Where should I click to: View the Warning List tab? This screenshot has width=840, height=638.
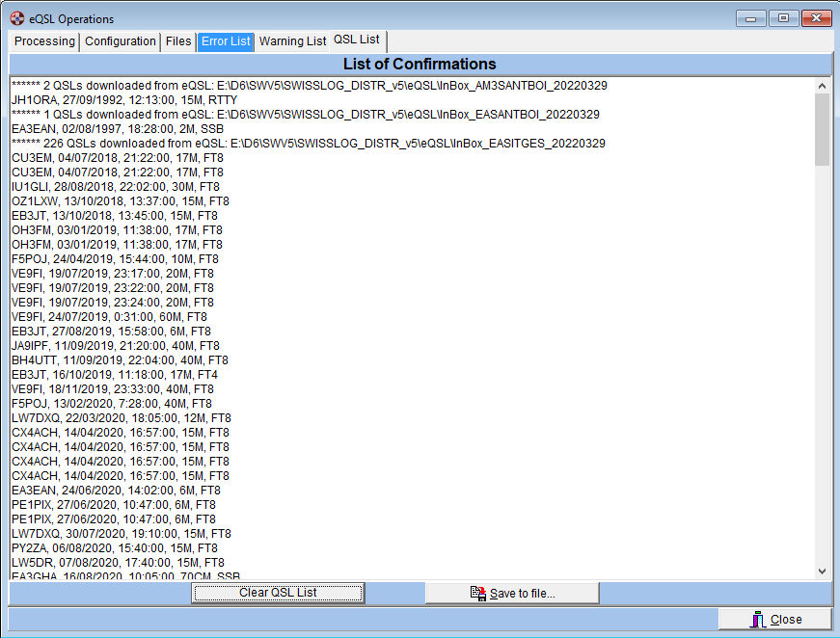(292, 41)
